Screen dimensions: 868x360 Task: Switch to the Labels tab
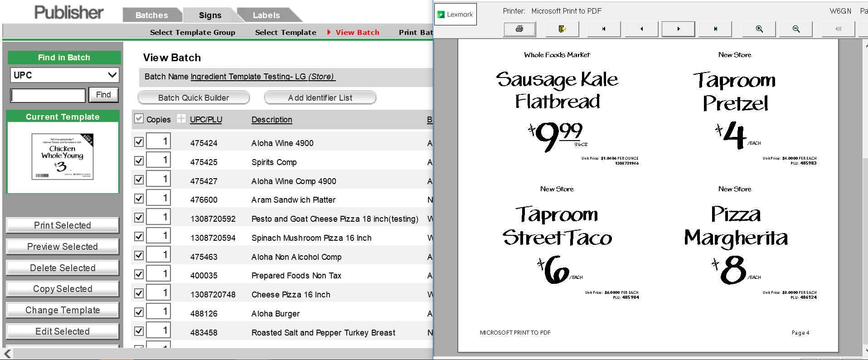[x=266, y=15]
